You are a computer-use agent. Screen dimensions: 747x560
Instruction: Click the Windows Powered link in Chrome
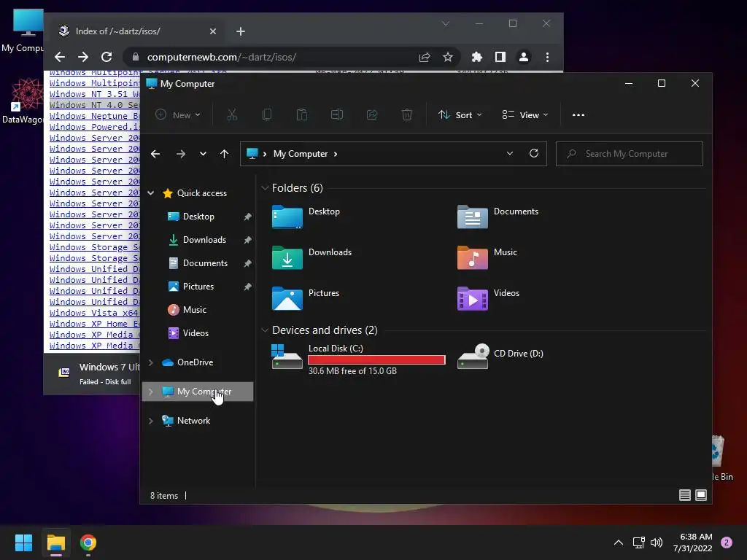click(94, 127)
